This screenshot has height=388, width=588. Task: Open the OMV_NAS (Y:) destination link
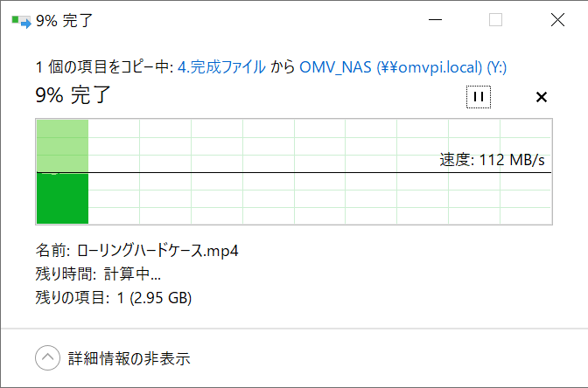pyautogui.click(x=402, y=67)
